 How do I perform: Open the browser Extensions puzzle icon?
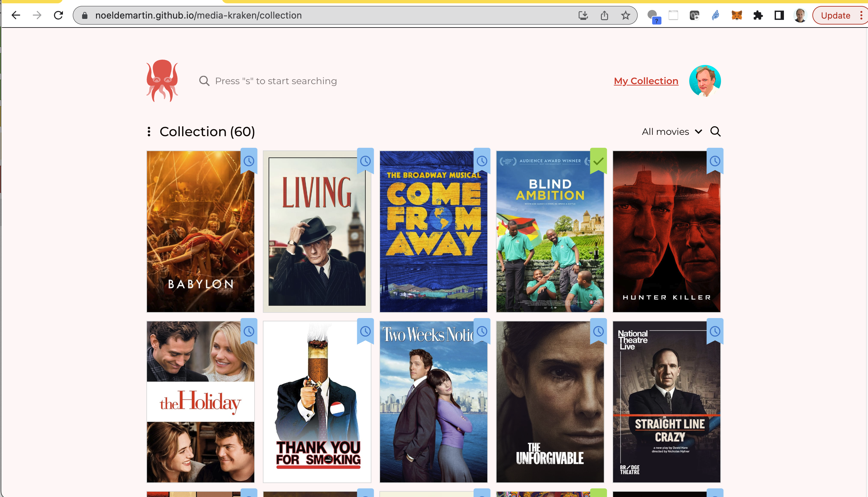pos(758,15)
